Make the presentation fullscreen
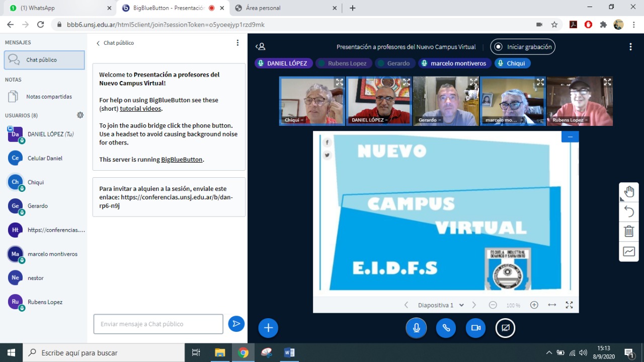 tap(569, 305)
